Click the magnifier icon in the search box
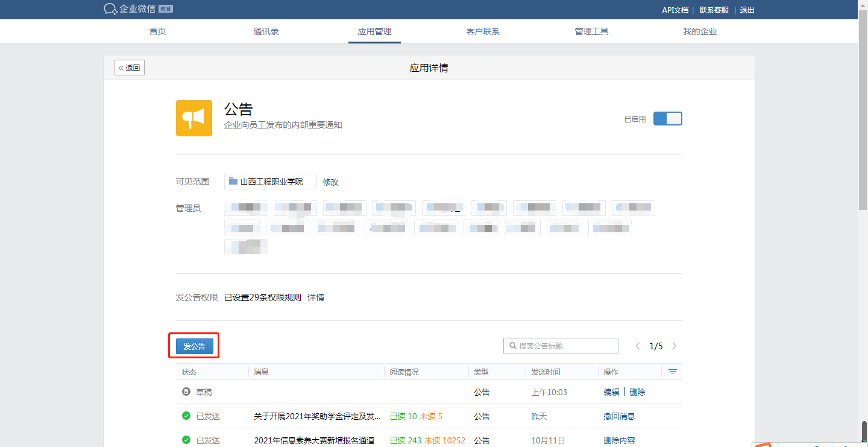 click(513, 346)
